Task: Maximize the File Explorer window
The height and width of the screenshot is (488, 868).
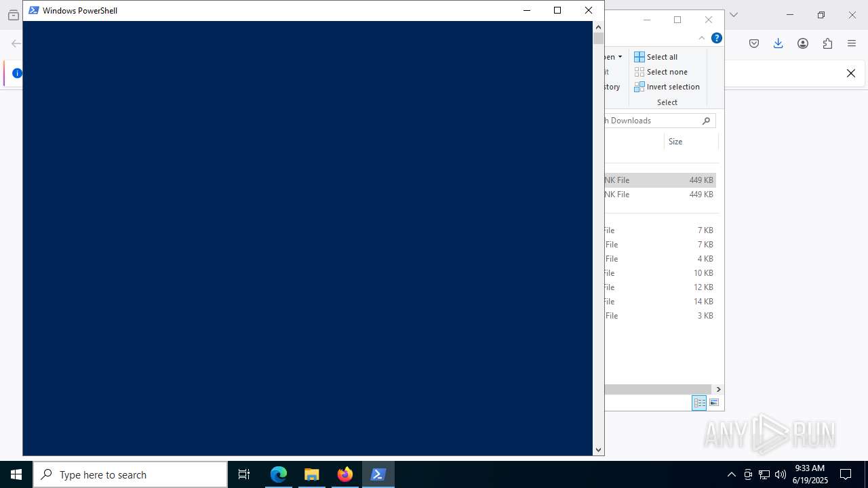Action: [677, 20]
